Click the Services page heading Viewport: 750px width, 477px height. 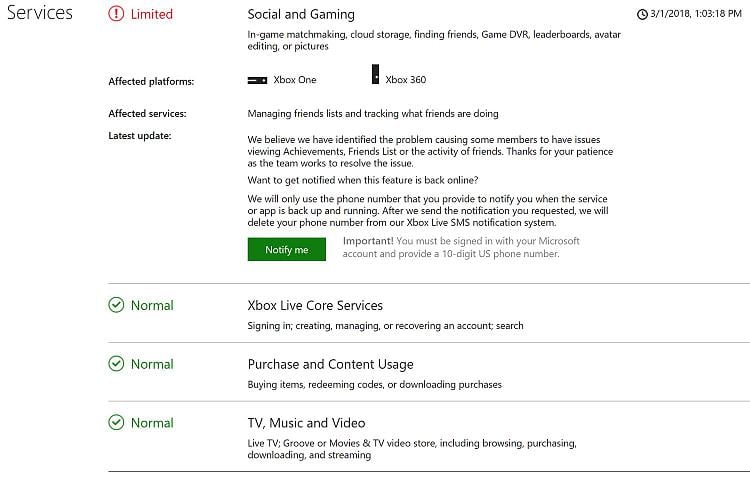pyautogui.click(x=40, y=12)
